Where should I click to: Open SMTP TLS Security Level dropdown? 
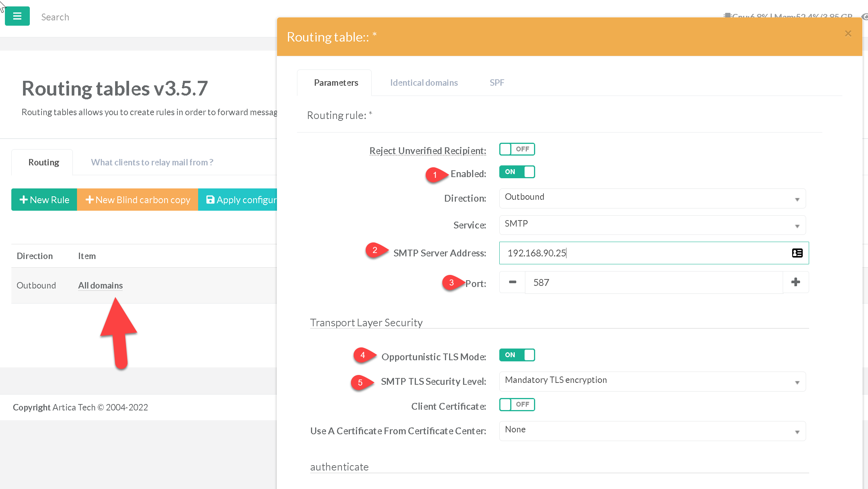click(x=652, y=381)
